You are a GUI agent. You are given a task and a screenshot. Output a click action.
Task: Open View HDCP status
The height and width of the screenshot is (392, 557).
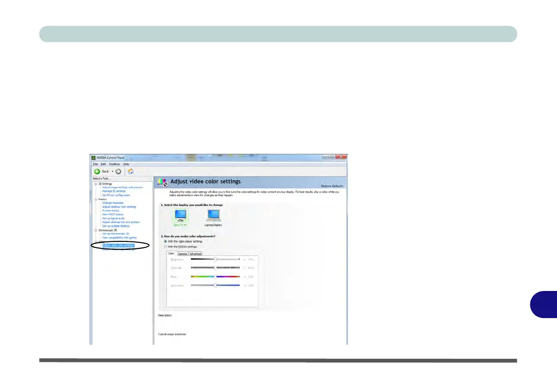pos(113,214)
